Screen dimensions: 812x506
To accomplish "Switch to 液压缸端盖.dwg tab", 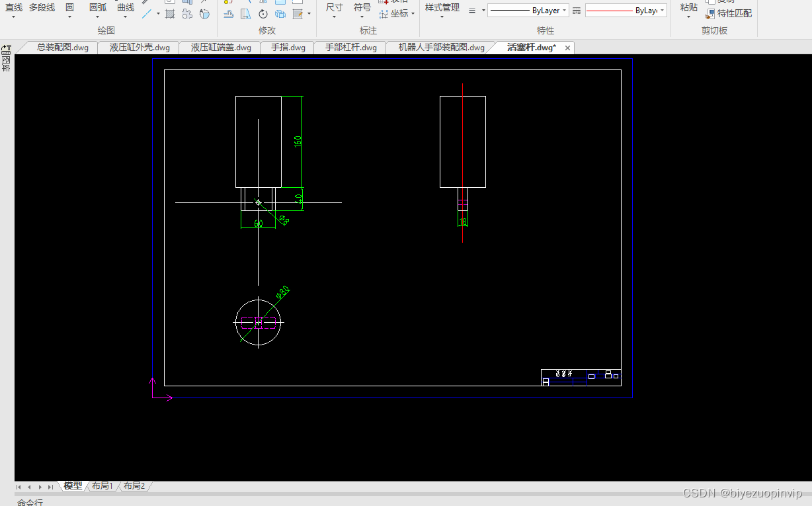I will [x=221, y=48].
